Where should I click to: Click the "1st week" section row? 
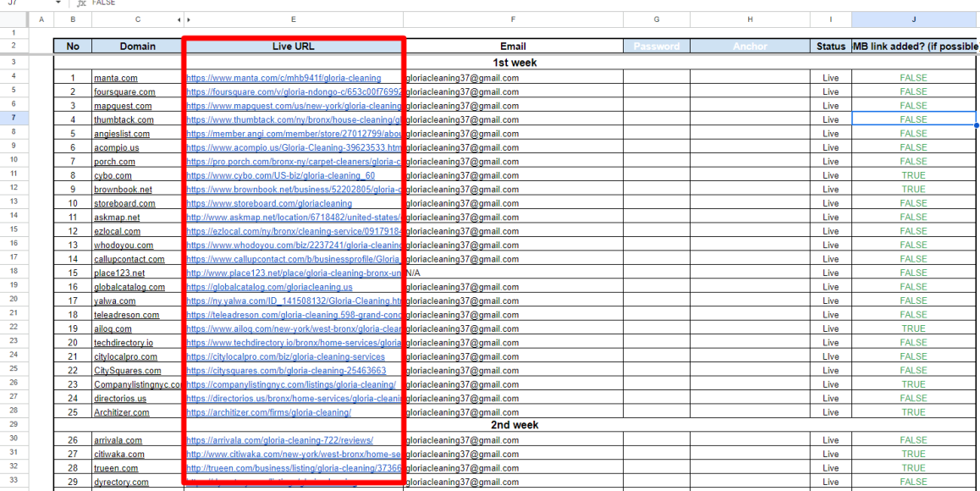click(x=515, y=63)
